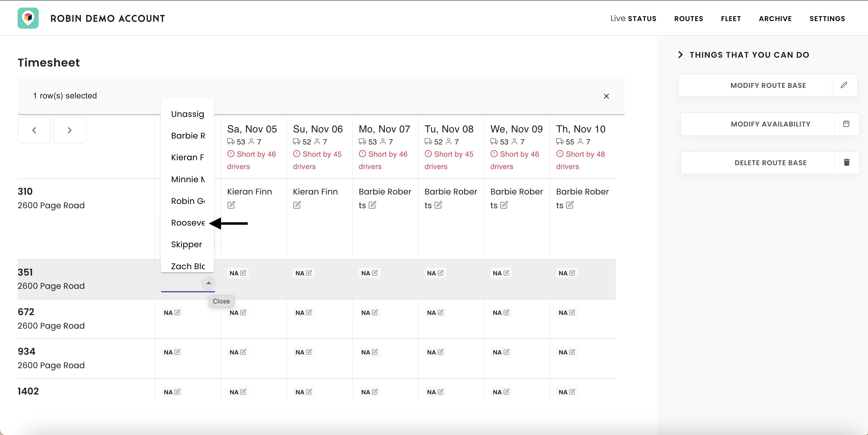Click trash icon on Delete Route Base

846,163
